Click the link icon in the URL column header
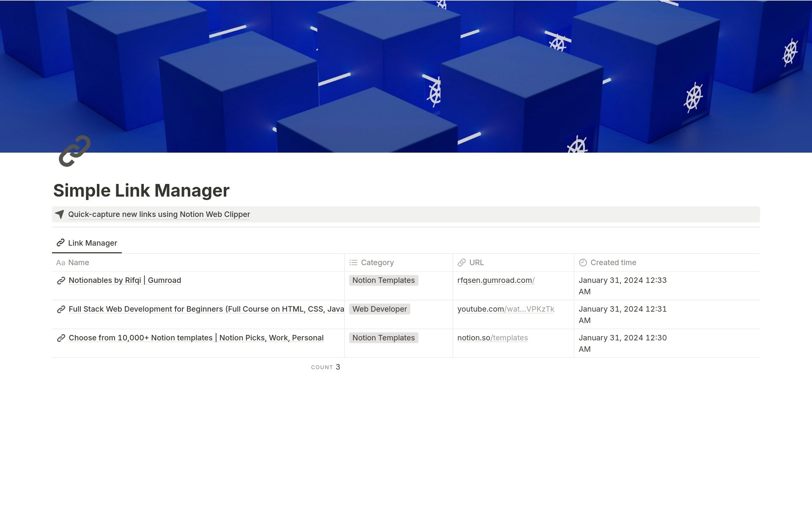Viewport: 812px width, 507px height. 461,262
